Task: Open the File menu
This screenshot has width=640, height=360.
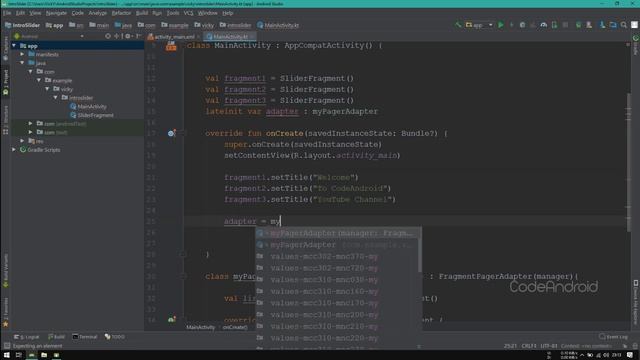Action: [7, 13]
